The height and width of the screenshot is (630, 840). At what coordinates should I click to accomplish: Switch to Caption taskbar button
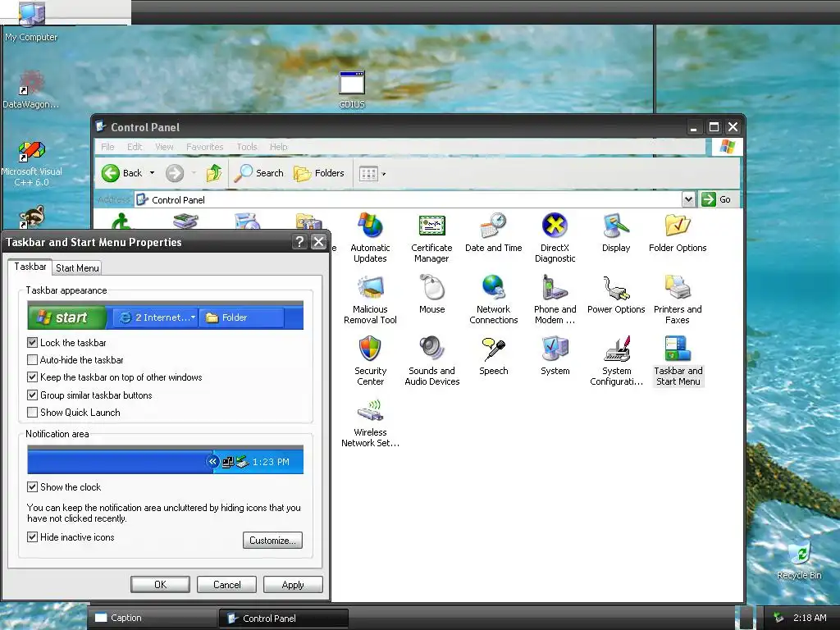point(153,618)
